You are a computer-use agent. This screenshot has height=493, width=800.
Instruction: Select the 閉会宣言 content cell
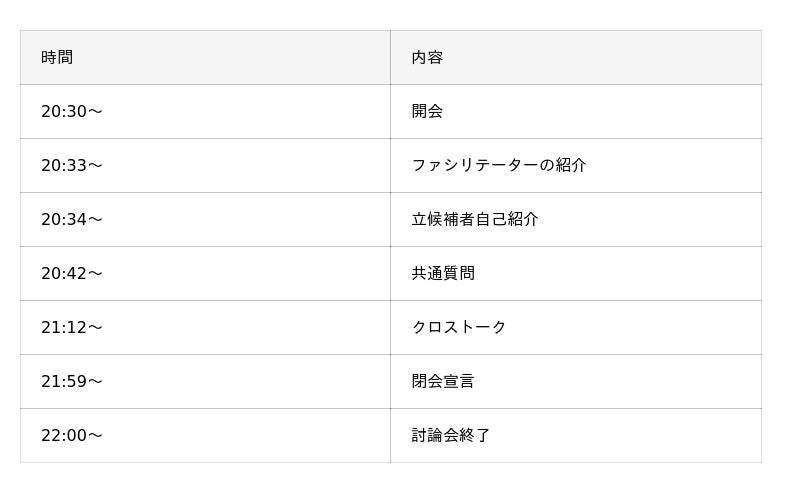[443, 382]
